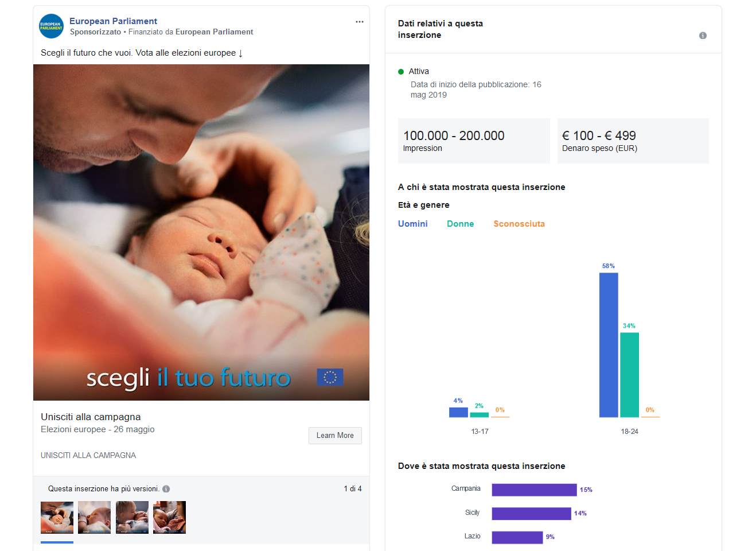Select the third ad version thumbnail
The image size is (756, 551).
click(132, 518)
